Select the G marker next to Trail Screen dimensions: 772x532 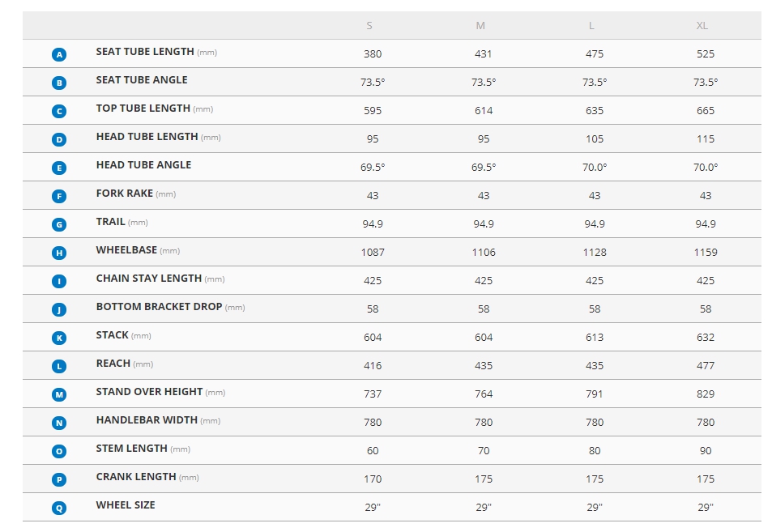(x=59, y=224)
